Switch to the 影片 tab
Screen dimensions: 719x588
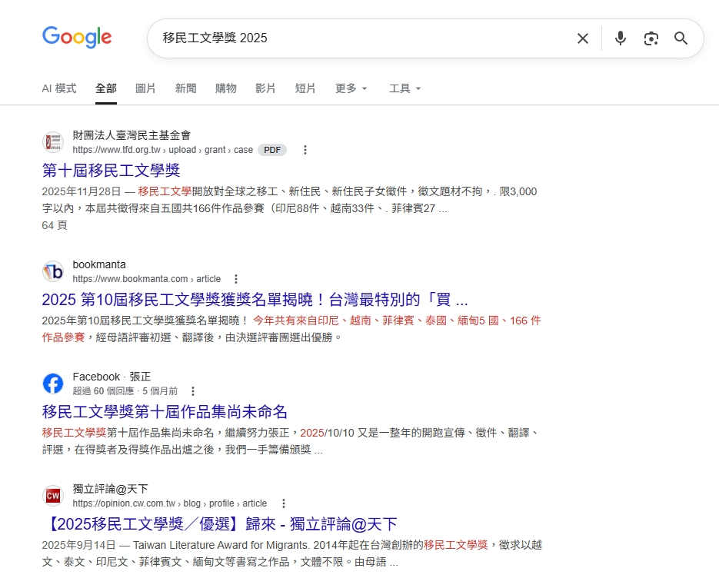pos(265,88)
